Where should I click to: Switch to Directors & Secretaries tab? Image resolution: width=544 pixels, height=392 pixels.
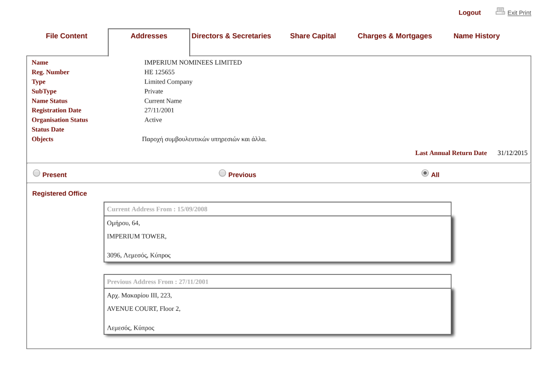pos(231,36)
